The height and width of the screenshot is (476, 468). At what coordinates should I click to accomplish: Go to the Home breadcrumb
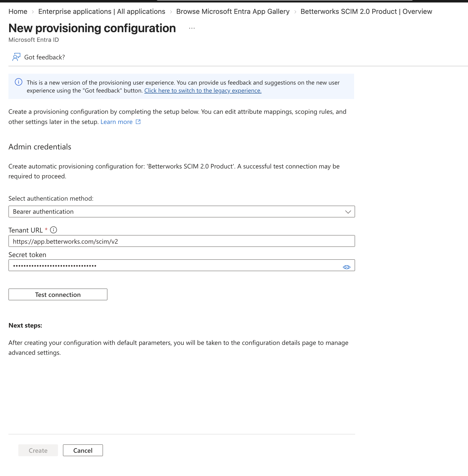(x=18, y=12)
